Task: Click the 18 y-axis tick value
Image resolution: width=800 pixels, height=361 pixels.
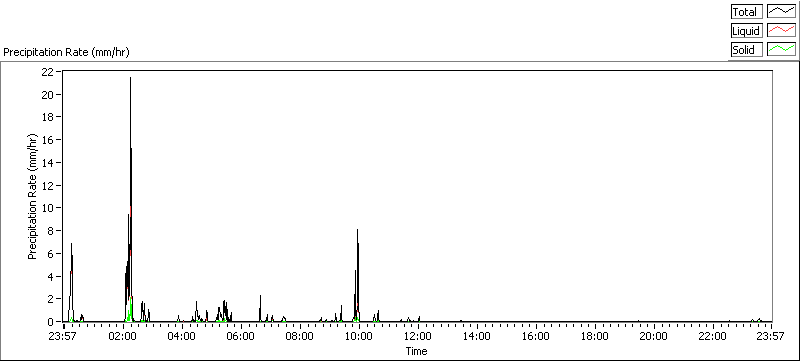Action: coord(47,117)
